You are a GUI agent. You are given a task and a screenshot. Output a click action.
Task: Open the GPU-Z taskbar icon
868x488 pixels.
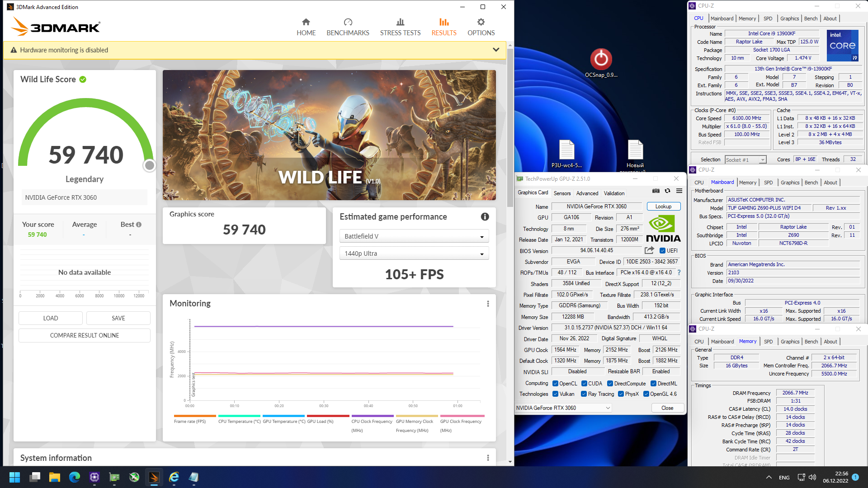tap(114, 477)
